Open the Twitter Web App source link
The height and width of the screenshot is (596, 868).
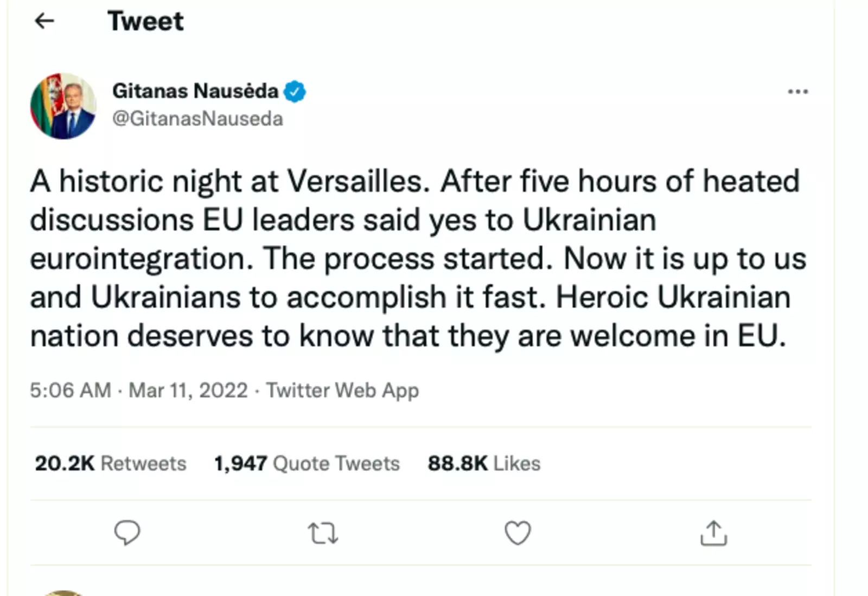click(342, 390)
